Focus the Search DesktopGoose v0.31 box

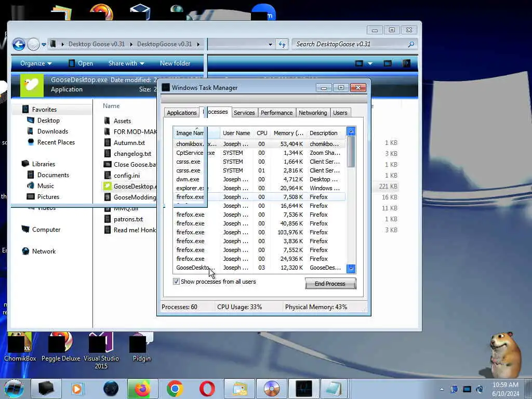[x=354, y=44]
